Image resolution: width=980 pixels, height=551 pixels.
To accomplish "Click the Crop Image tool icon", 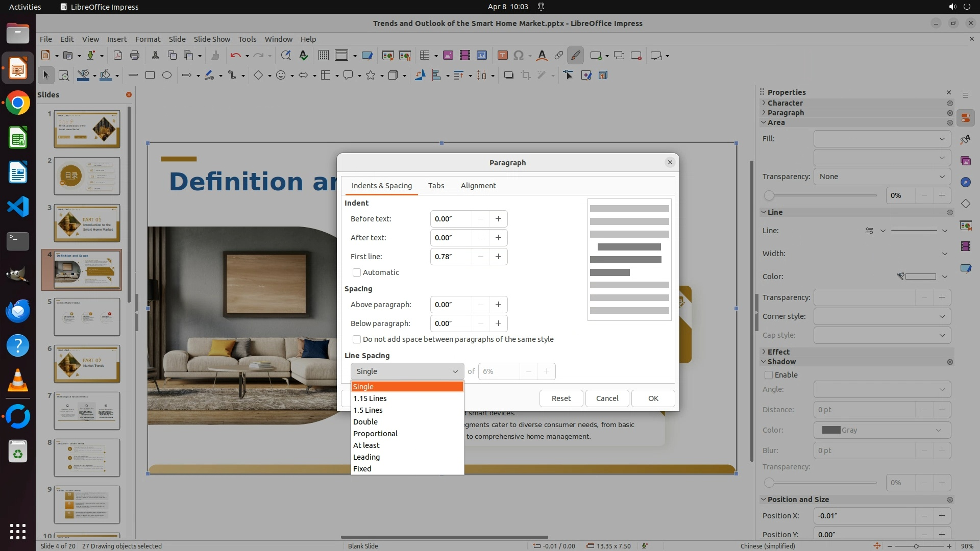I will [525, 76].
